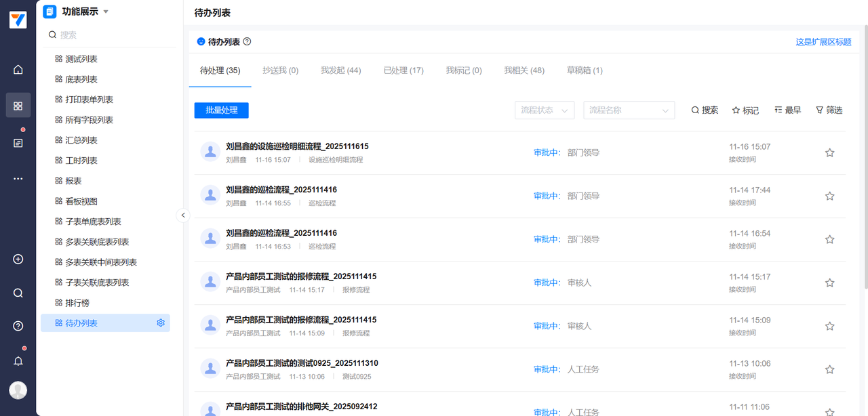Collapse the sidebar with the arrow handle

coord(183,215)
